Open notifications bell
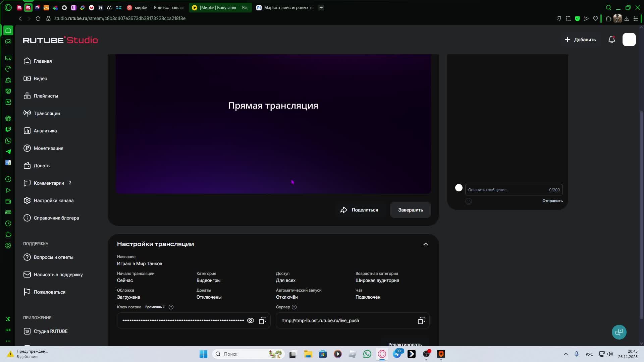The image size is (644, 362). point(611,40)
